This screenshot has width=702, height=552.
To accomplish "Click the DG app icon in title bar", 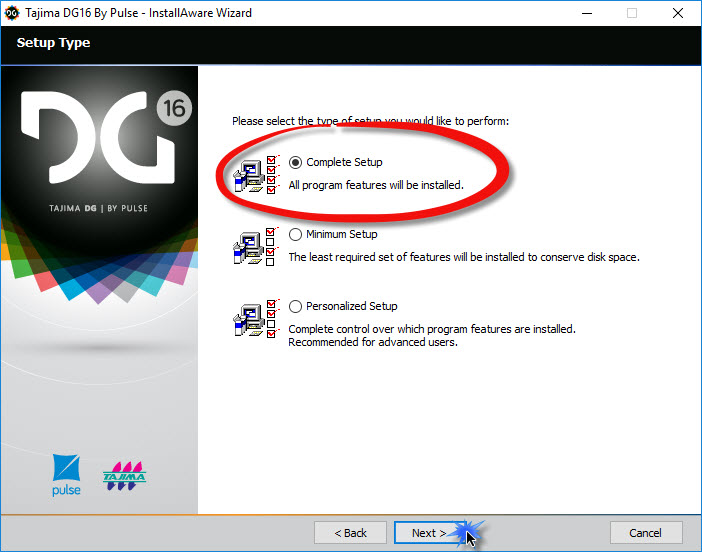I will 12,13.
